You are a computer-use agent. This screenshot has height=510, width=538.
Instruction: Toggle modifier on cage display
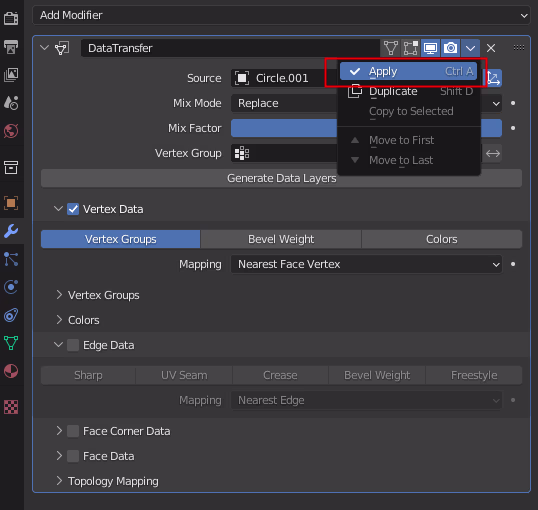pos(390,48)
